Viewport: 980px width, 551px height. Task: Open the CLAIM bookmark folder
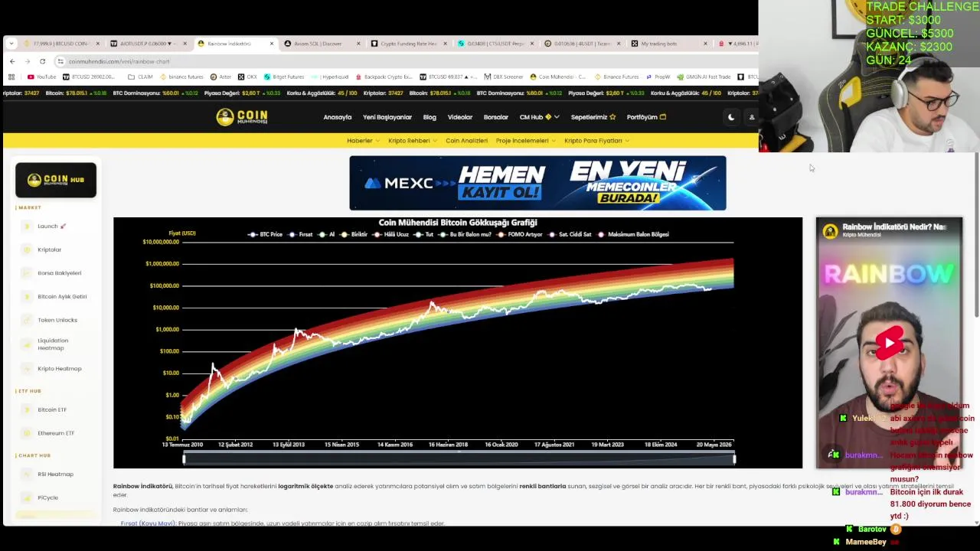[141, 77]
